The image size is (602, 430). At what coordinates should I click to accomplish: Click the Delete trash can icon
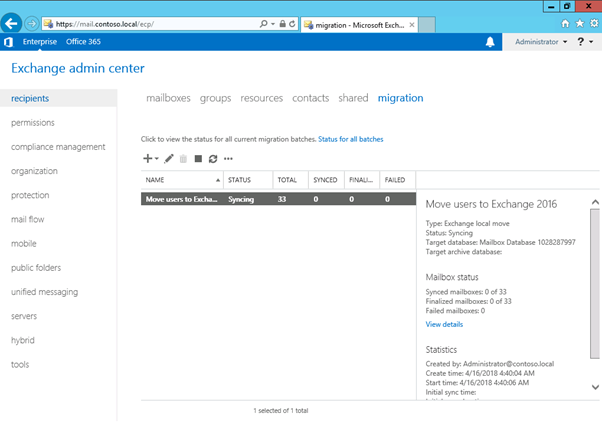click(x=183, y=159)
